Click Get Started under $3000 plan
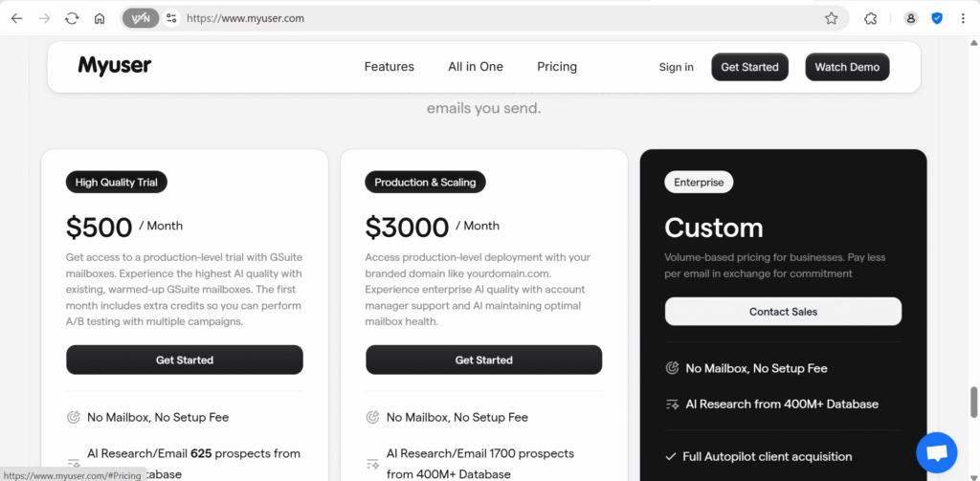The image size is (980, 481). point(483,360)
